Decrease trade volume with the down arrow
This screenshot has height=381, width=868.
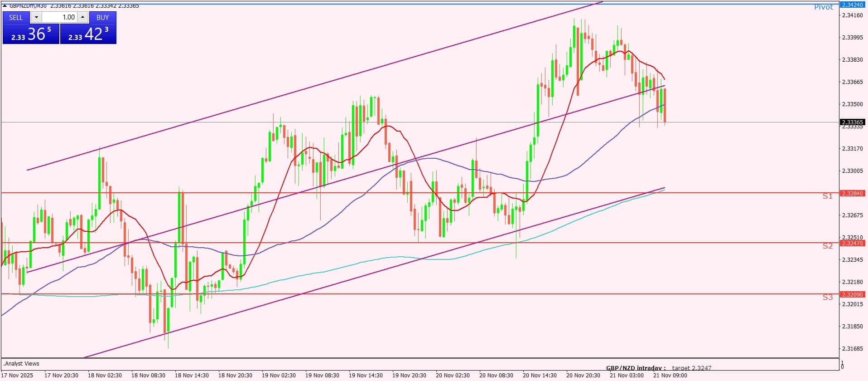[x=37, y=17]
